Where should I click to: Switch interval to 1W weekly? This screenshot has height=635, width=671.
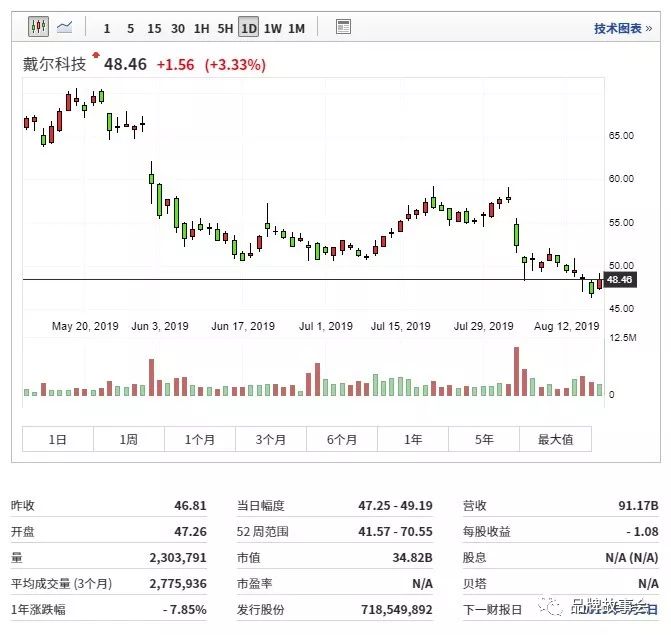pos(272,28)
